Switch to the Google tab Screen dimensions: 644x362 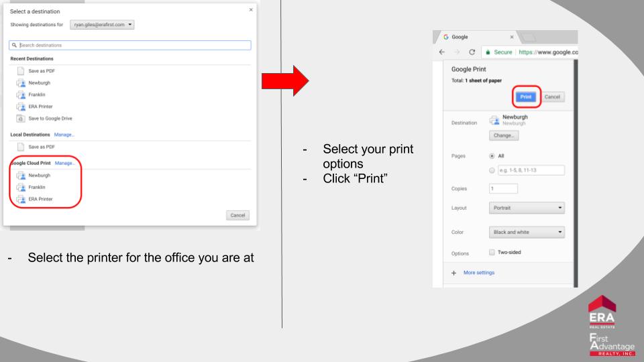point(478,37)
